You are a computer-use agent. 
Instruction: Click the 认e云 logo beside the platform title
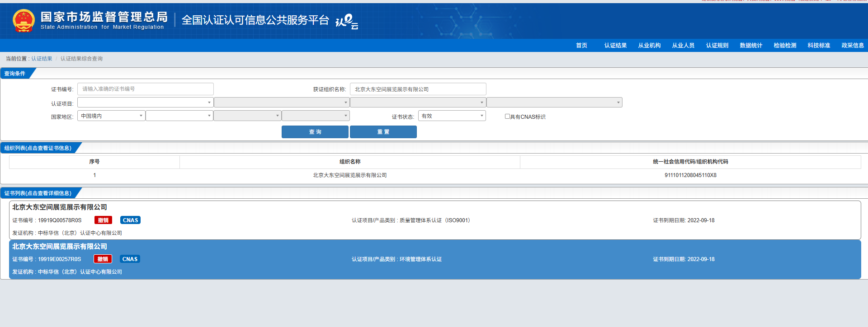pyautogui.click(x=347, y=21)
